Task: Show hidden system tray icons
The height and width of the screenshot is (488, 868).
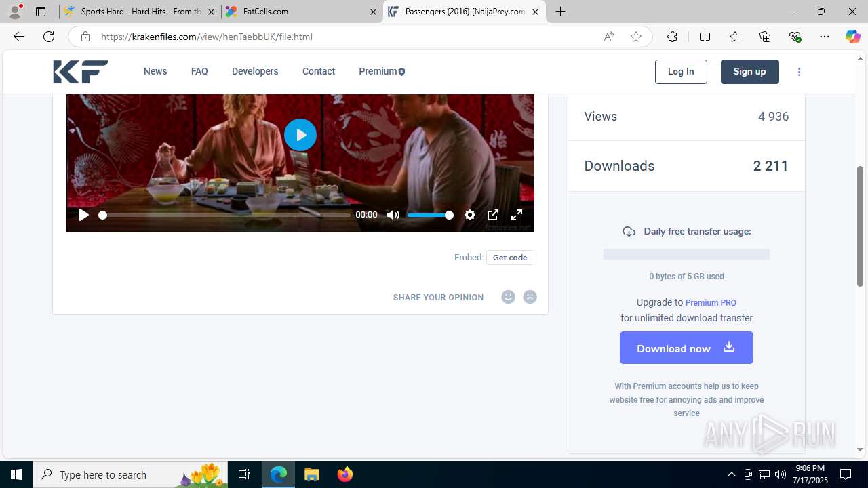Action: [731, 474]
